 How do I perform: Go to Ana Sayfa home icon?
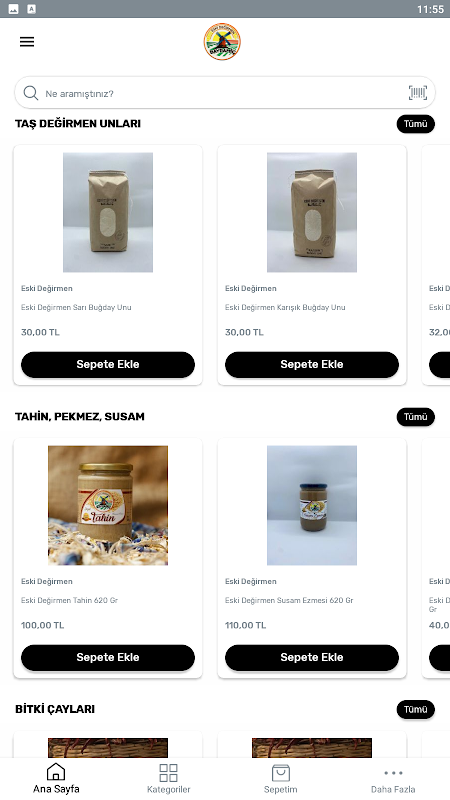[56, 772]
